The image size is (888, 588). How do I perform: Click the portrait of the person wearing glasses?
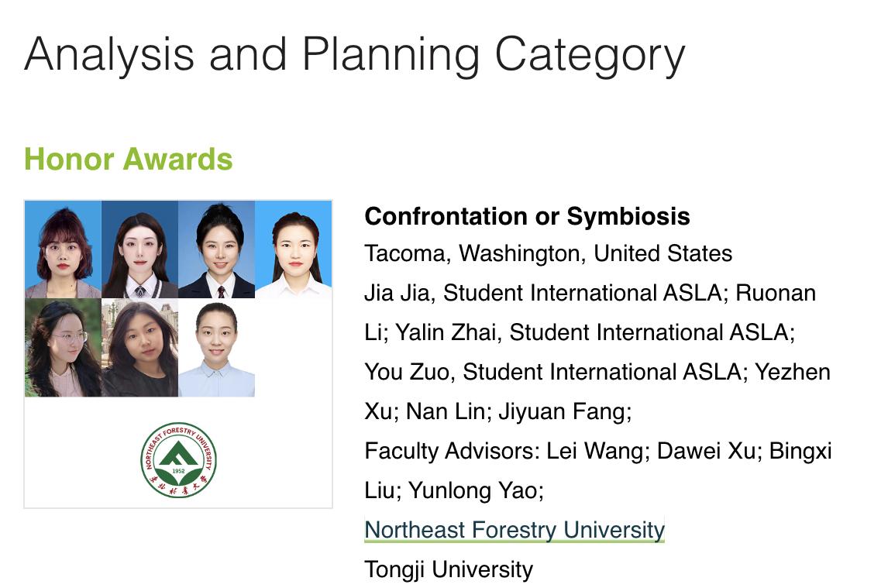pyautogui.click(x=63, y=348)
